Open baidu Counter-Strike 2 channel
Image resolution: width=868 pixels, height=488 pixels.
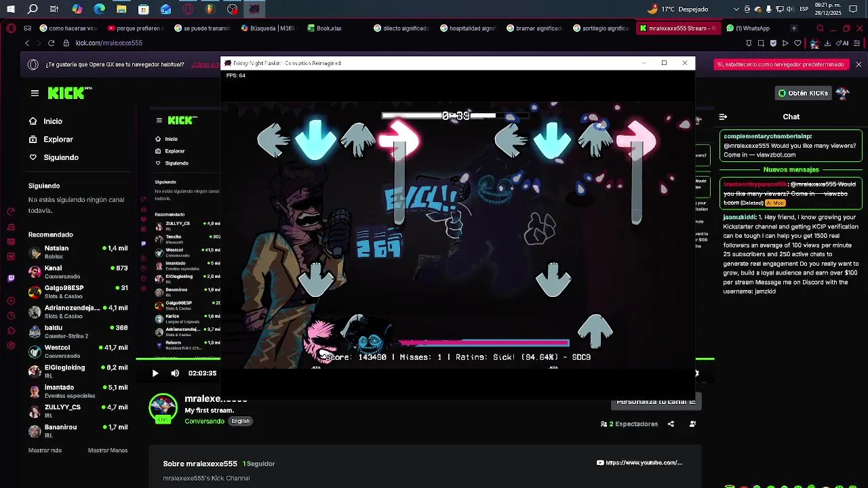coord(78,331)
